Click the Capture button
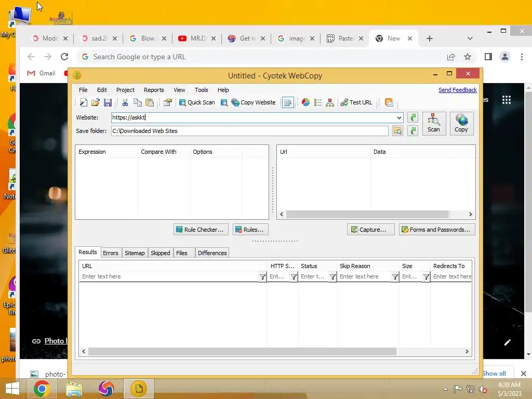This screenshot has height=399, width=532. pyautogui.click(x=370, y=230)
